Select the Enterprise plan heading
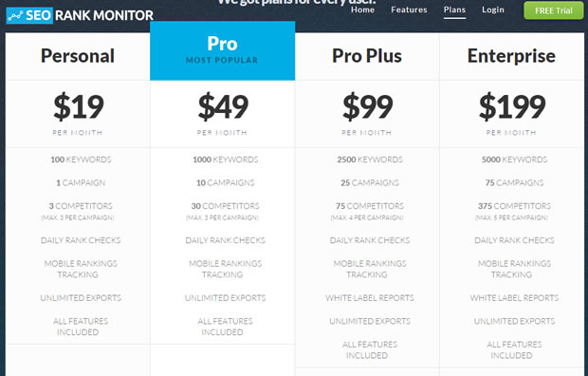 pyautogui.click(x=511, y=56)
